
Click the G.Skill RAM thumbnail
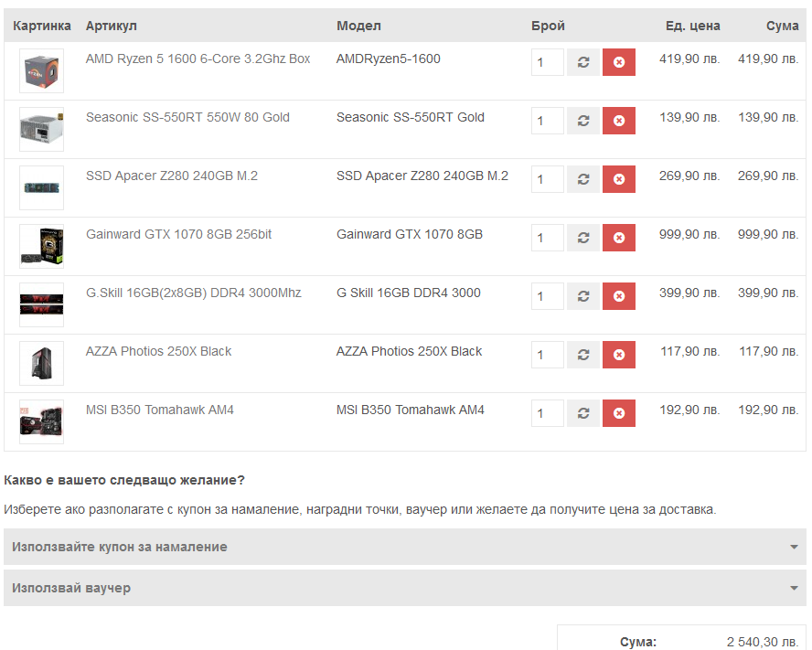coord(41,305)
